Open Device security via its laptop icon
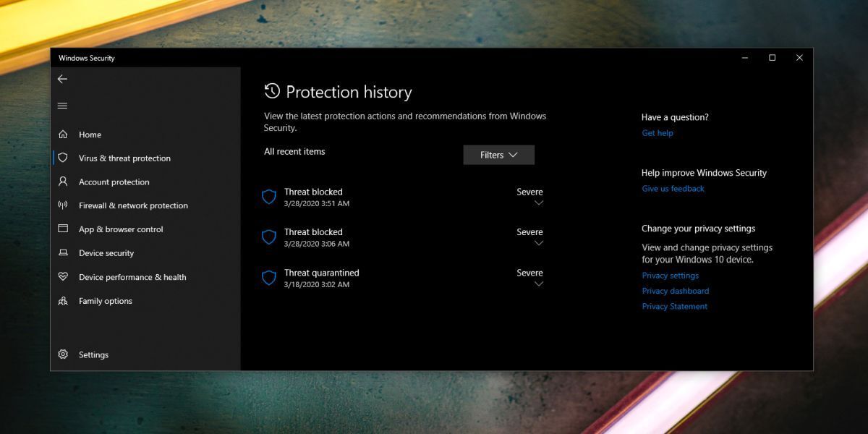The image size is (868, 434). pos(63,253)
